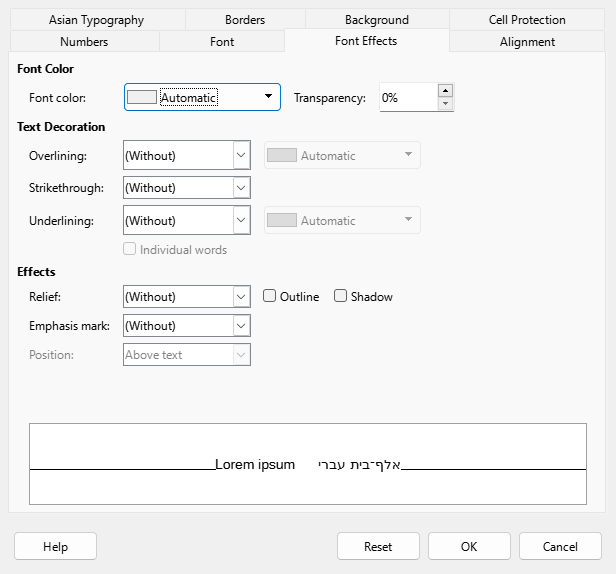Open the Alignment tab

pos(527,42)
